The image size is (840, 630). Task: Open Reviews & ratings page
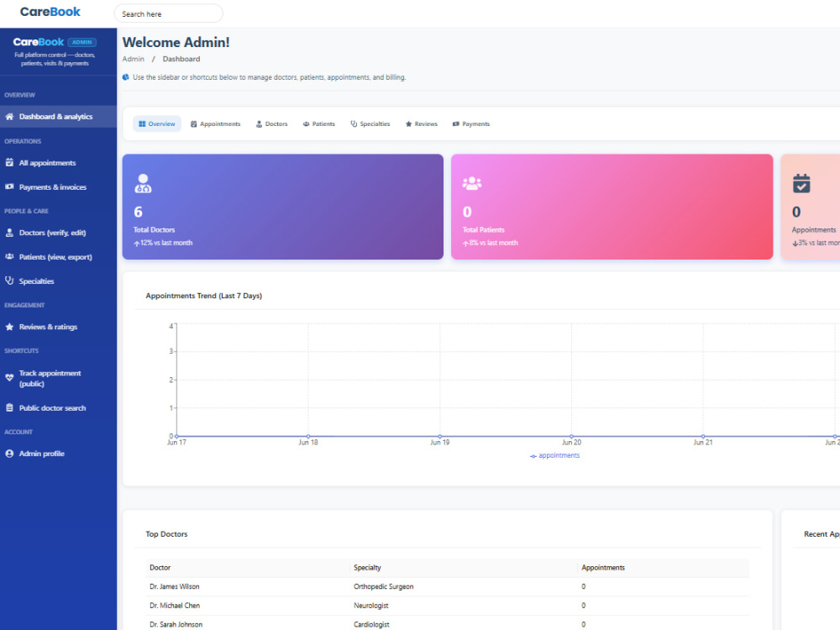59,326
